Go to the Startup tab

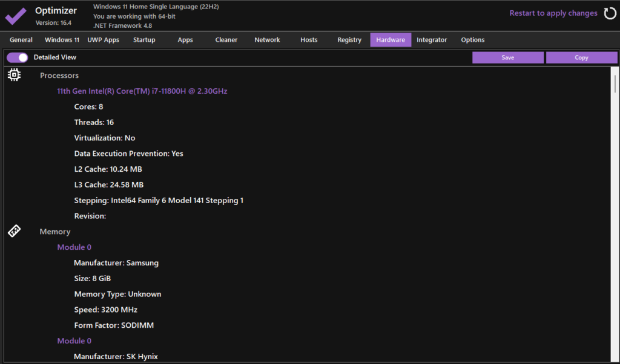[x=144, y=40]
